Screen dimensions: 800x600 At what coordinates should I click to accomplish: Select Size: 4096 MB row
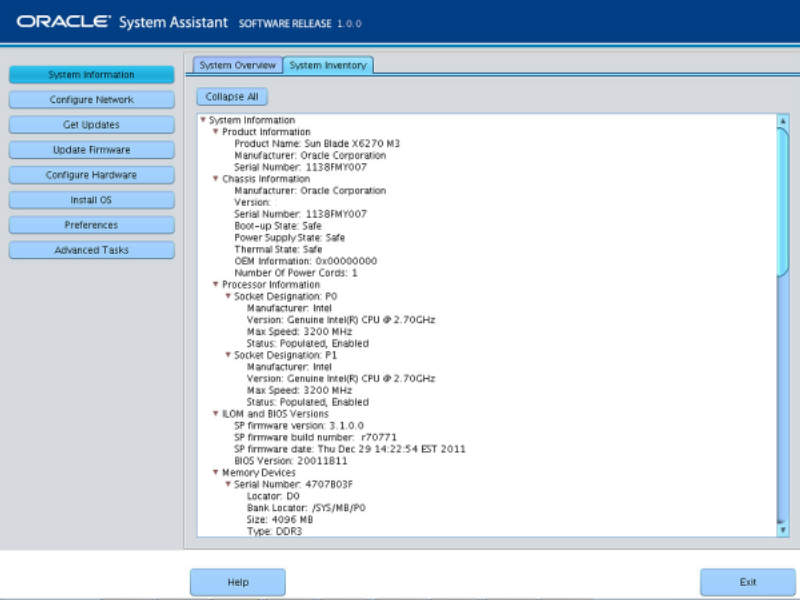point(280,519)
